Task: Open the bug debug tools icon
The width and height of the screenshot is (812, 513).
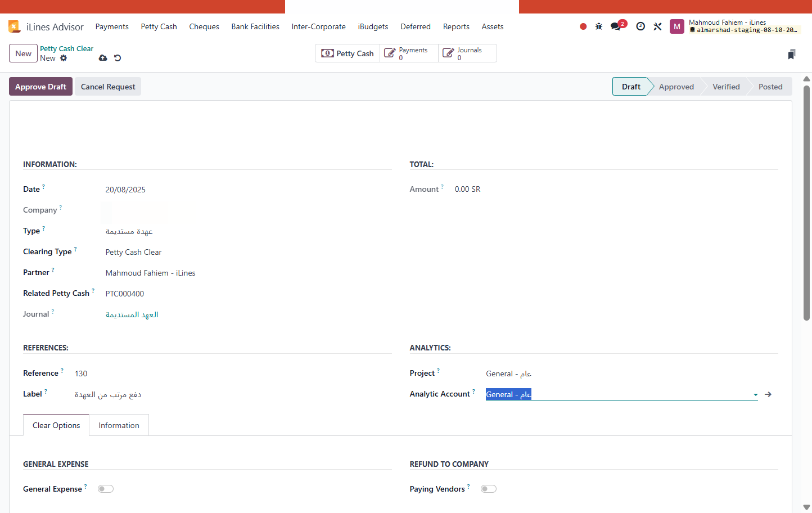Action: click(x=599, y=26)
